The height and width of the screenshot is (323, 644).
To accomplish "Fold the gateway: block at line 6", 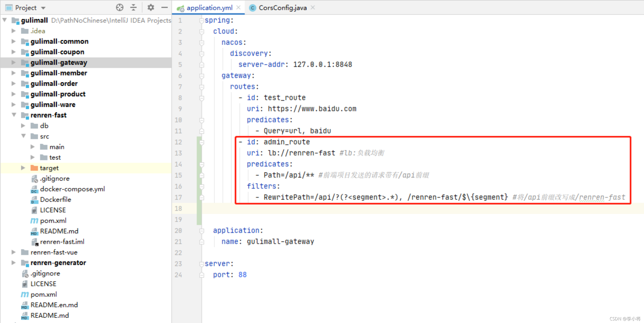I will click(x=201, y=76).
